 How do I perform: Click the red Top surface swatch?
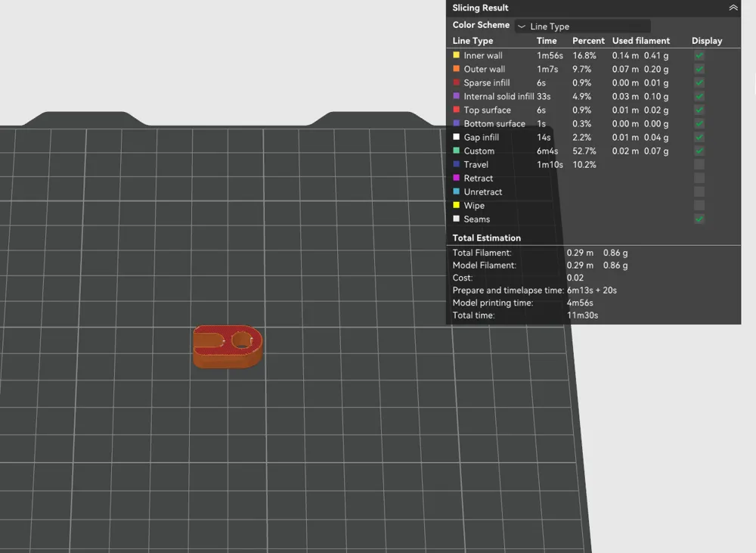pyautogui.click(x=456, y=110)
